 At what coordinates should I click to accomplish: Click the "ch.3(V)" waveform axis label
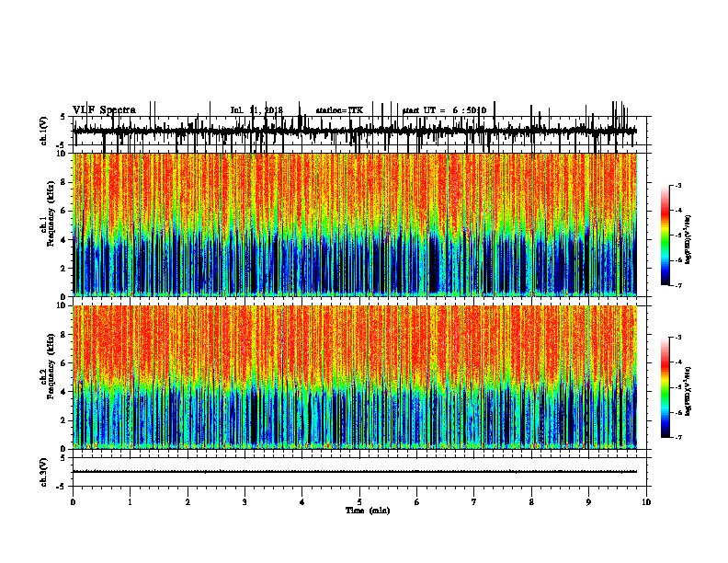click(x=43, y=472)
